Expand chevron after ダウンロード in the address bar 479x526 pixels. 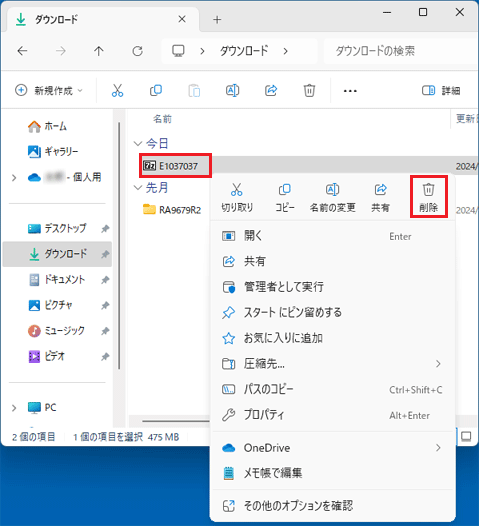click(x=285, y=51)
